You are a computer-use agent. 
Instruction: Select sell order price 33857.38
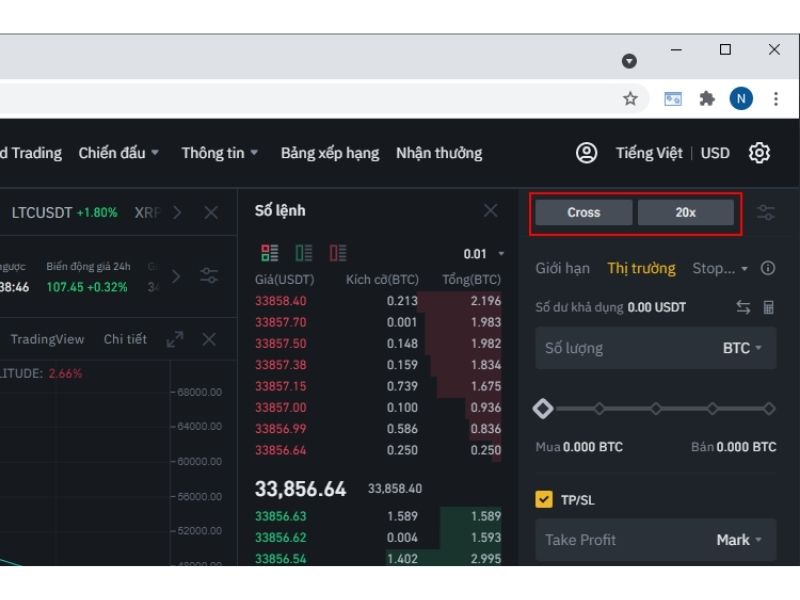point(281,365)
